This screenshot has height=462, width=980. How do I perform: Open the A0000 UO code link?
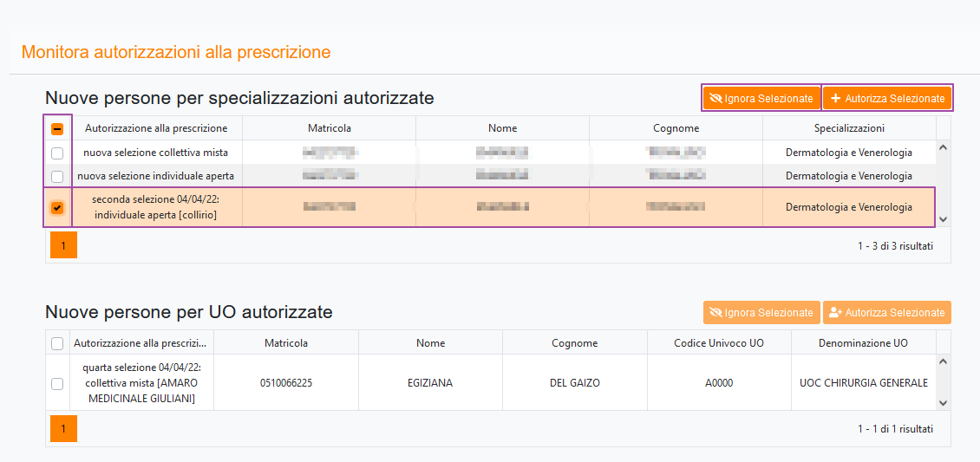point(718,383)
